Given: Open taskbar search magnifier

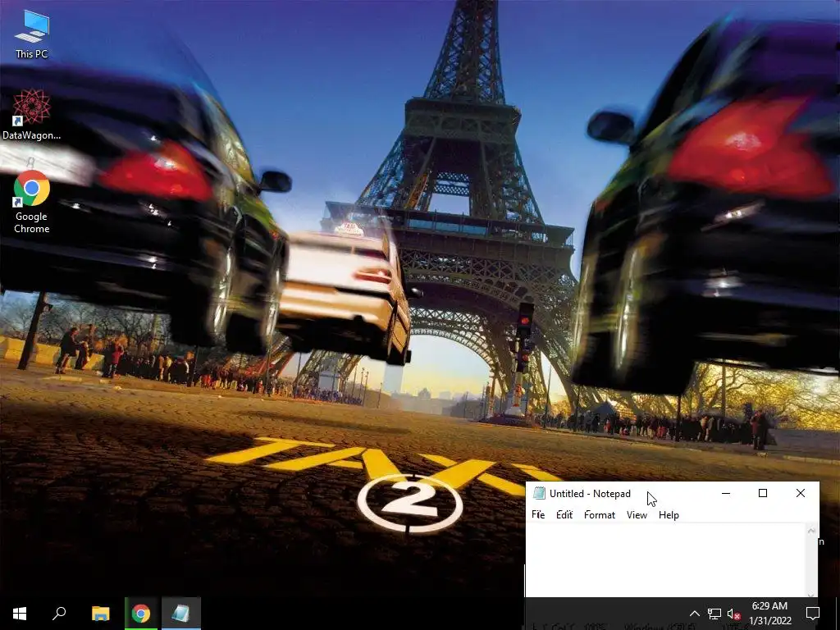Looking at the screenshot, I should pos(59,614).
